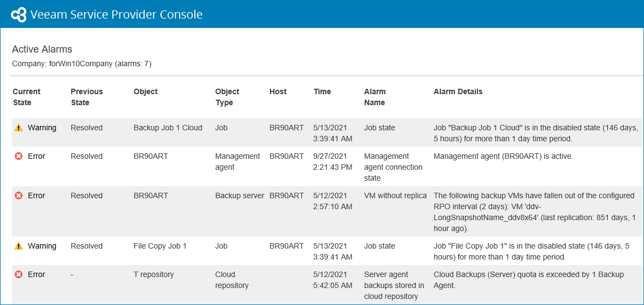Click the Veeam logo icon
Viewport: 644px width, 305px height.
[19, 14]
